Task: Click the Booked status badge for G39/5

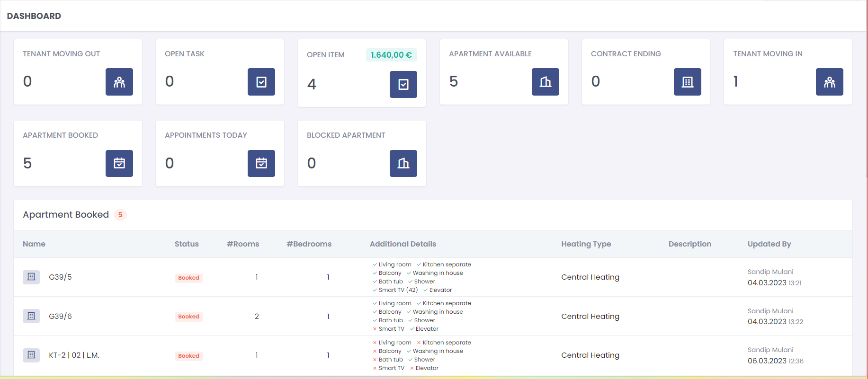Action: [188, 278]
